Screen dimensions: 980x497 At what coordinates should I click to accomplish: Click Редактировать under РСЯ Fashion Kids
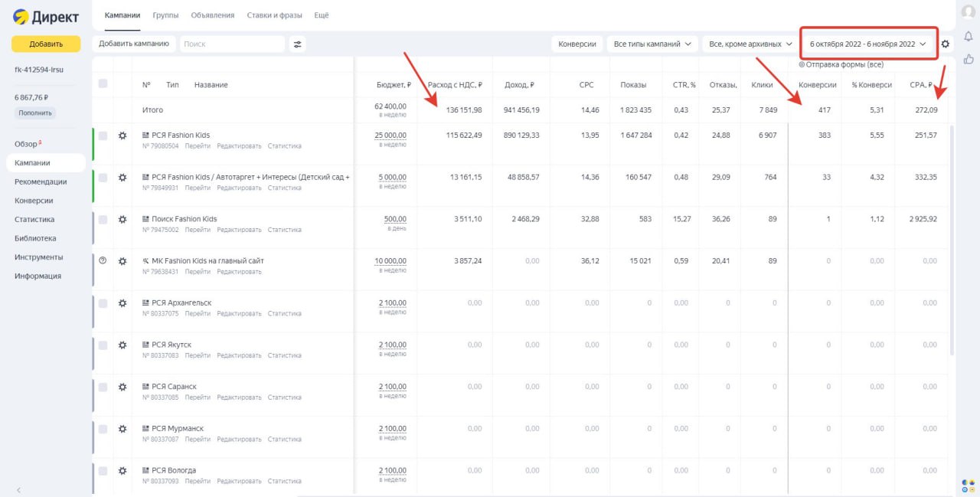[x=239, y=146]
